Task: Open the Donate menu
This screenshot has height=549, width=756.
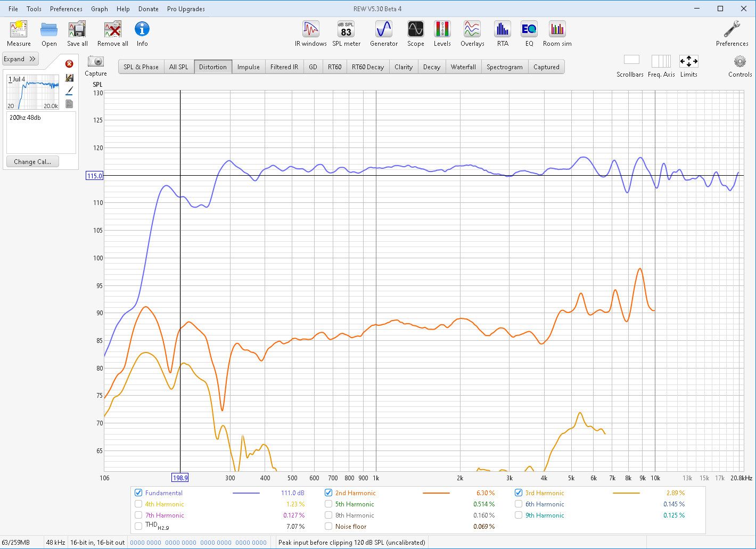Action: (x=149, y=9)
